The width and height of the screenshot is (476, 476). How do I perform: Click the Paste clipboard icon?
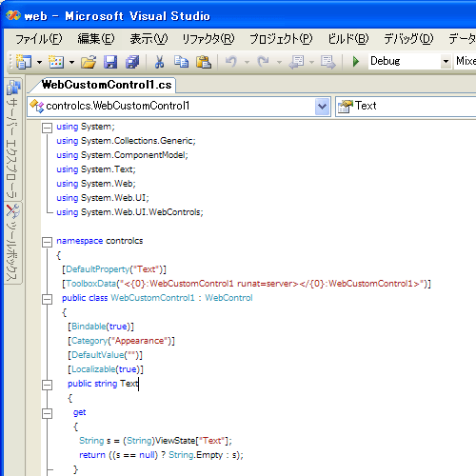(204, 62)
